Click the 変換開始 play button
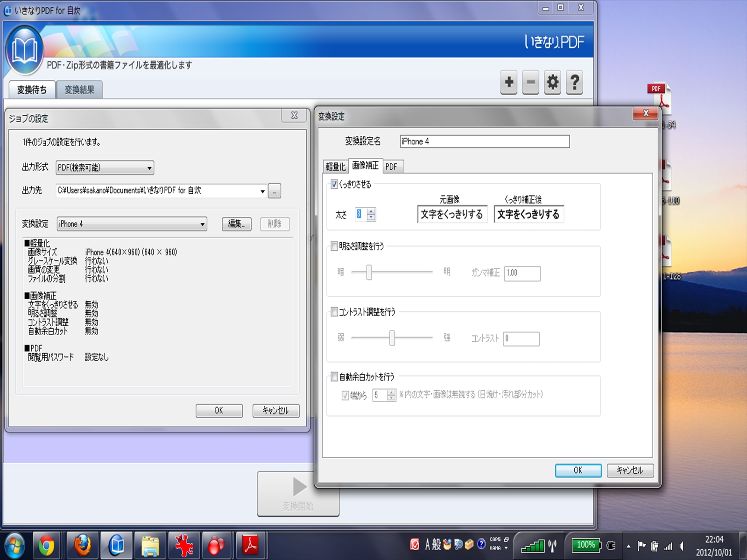 point(298,494)
